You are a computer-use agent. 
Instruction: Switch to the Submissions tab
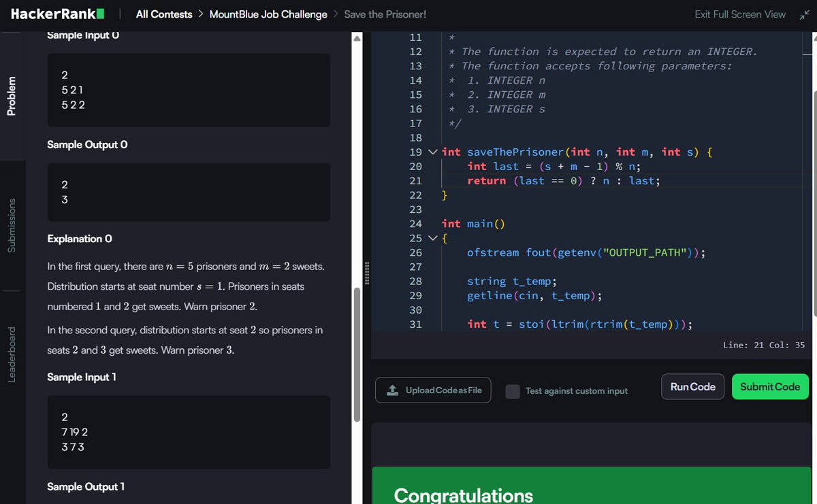click(x=11, y=225)
